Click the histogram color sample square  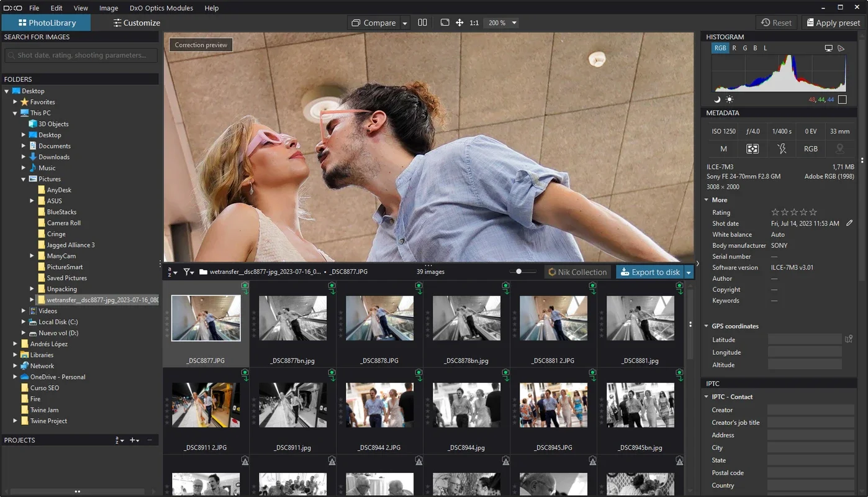(x=842, y=99)
